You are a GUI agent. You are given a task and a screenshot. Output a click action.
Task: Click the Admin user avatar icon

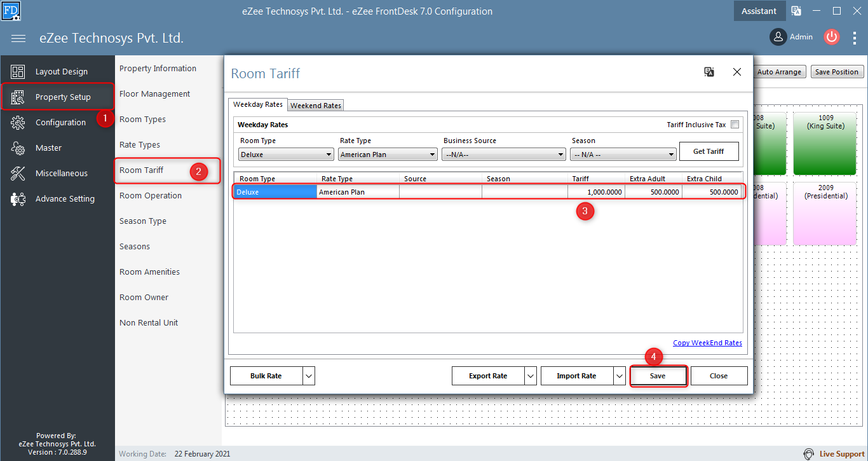click(x=778, y=37)
